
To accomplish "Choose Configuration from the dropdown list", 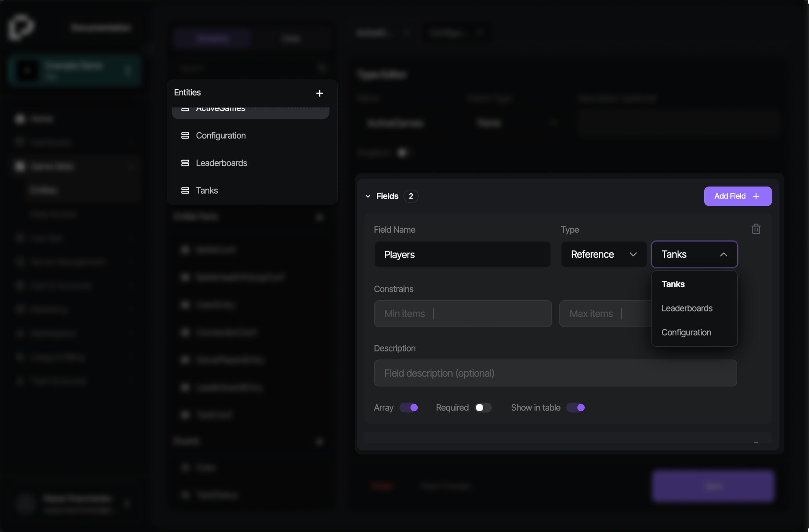I will click(686, 333).
